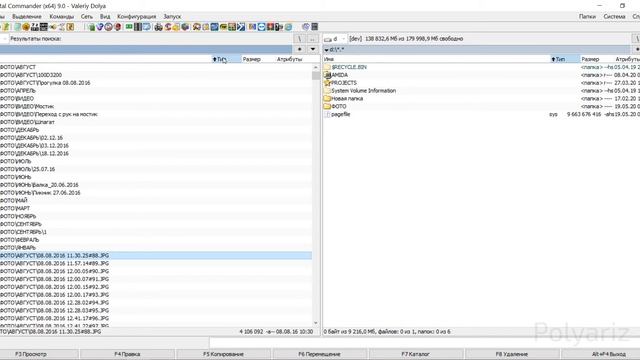The width and height of the screenshot is (640, 360).
Task: Click the ФОТО folder icon in the right panel
Action: click(327, 107)
